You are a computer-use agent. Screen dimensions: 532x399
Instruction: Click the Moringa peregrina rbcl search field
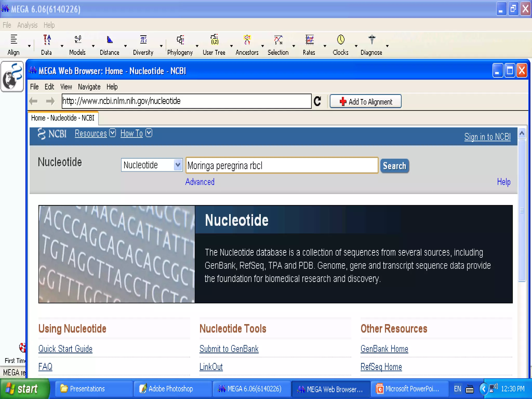(282, 165)
